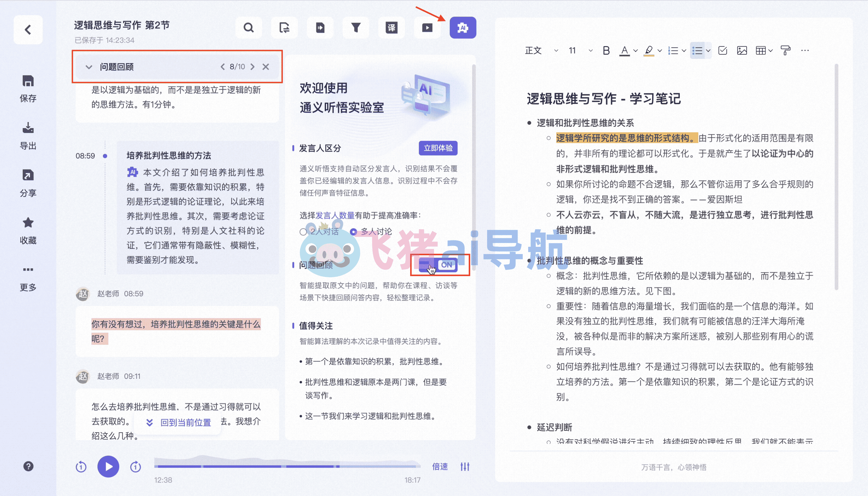Click the rewind seconds icon

[x=81, y=466]
